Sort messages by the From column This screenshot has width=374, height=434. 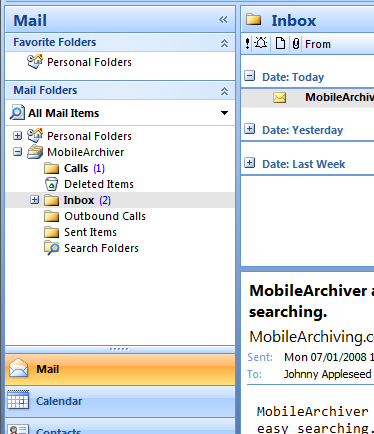point(318,44)
